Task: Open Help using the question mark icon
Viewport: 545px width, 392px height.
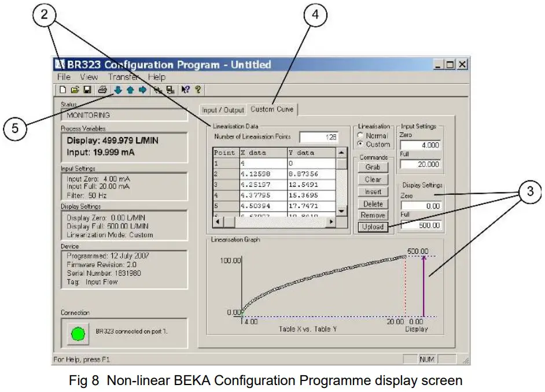Action: [198, 90]
